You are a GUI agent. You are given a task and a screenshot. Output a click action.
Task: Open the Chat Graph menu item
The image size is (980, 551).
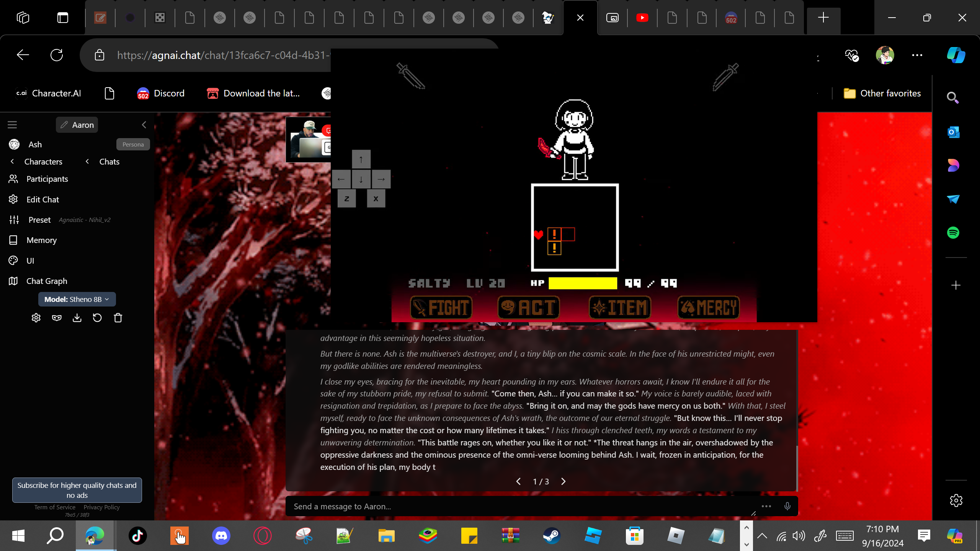47,281
